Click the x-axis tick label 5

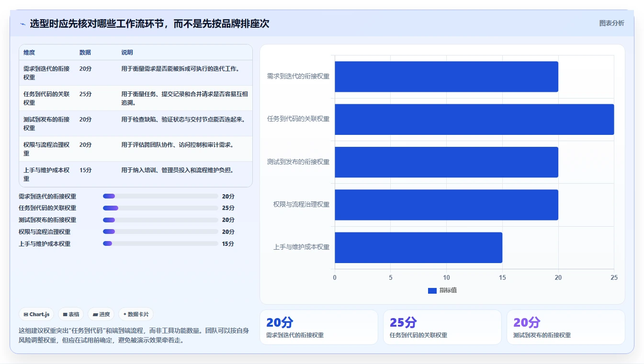click(x=391, y=277)
